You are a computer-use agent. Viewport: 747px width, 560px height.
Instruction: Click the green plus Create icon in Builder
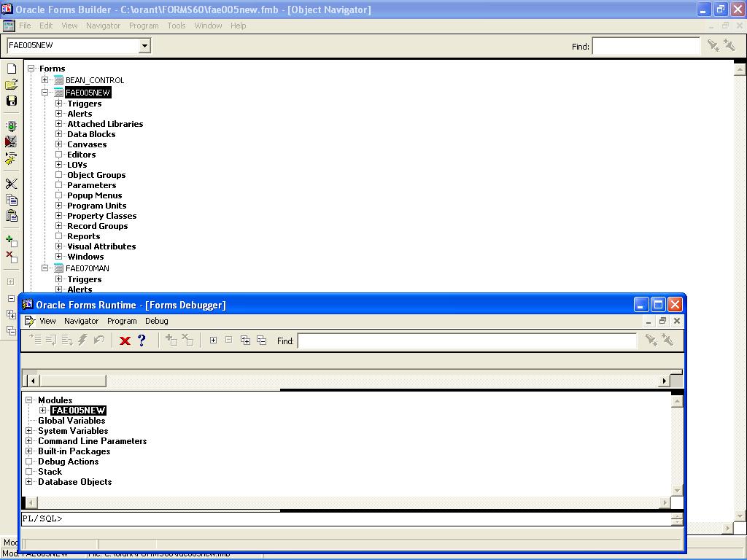click(11, 241)
